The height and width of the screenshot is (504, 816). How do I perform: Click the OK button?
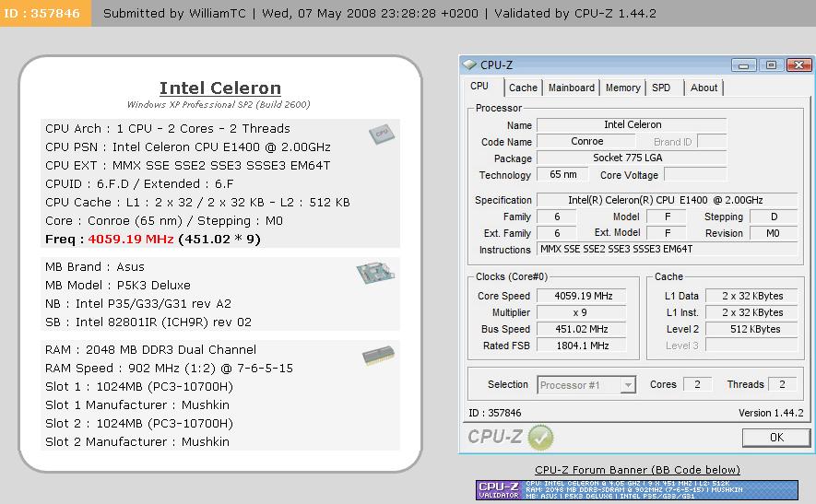pos(776,438)
